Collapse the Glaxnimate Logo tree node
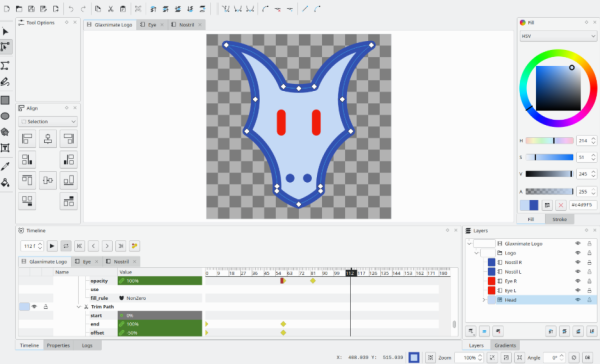Screen dimensions: 600x364 point(470,243)
